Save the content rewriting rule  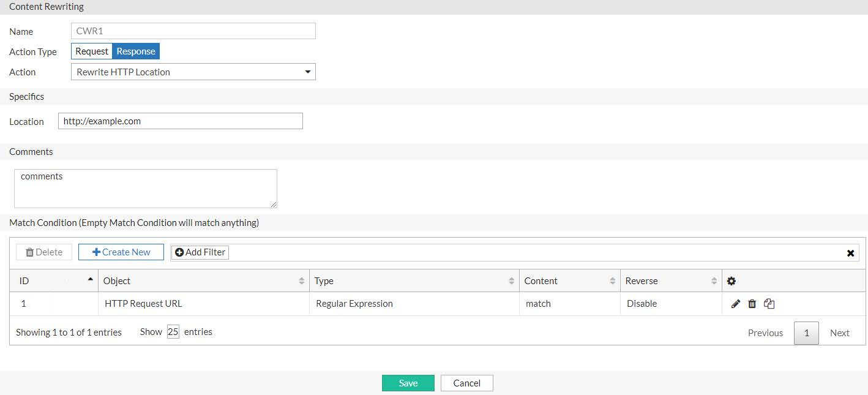(x=408, y=382)
